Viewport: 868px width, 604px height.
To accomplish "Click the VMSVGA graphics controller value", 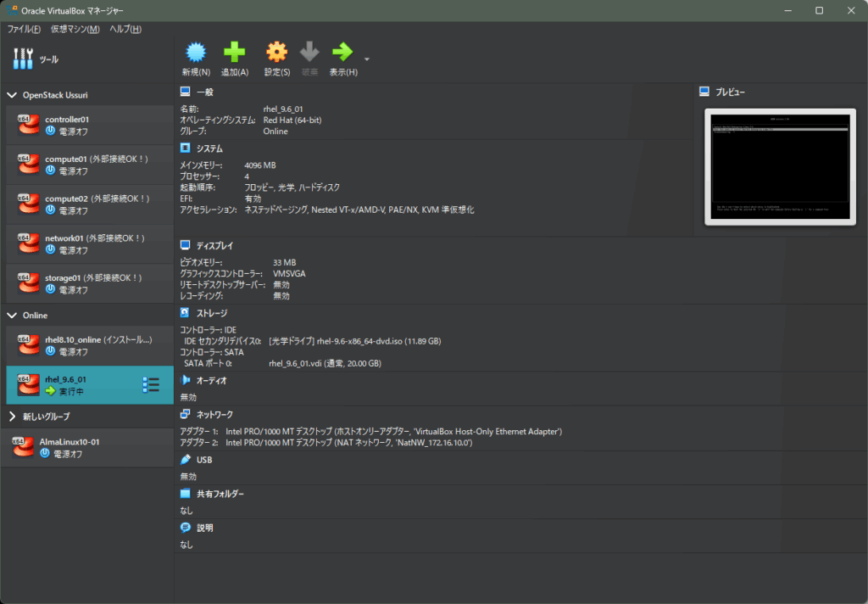I will [x=289, y=274].
